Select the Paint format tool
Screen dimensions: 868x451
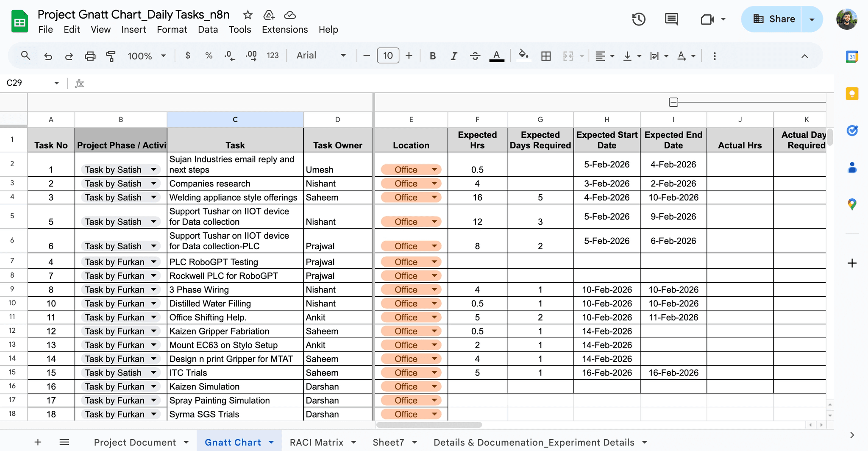pyautogui.click(x=111, y=56)
